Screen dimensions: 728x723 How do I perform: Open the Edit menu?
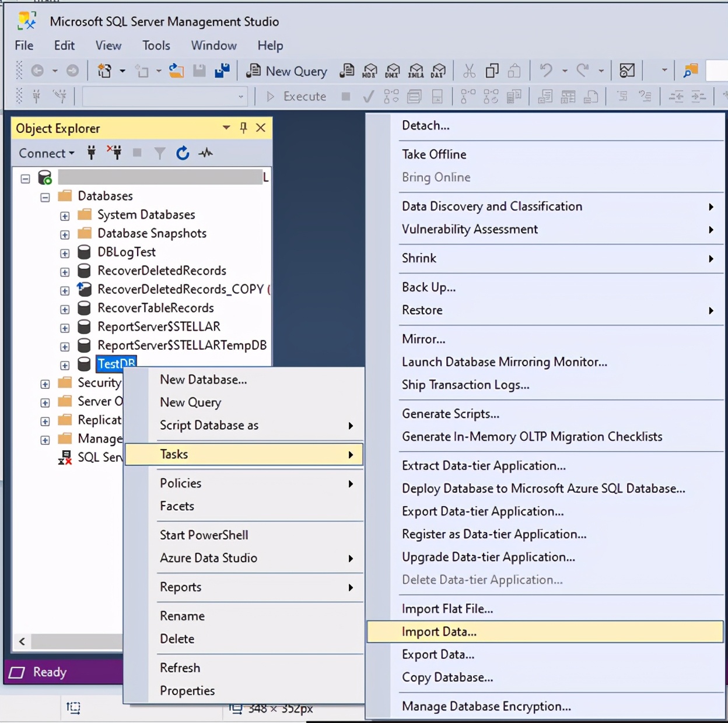pyautogui.click(x=64, y=45)
